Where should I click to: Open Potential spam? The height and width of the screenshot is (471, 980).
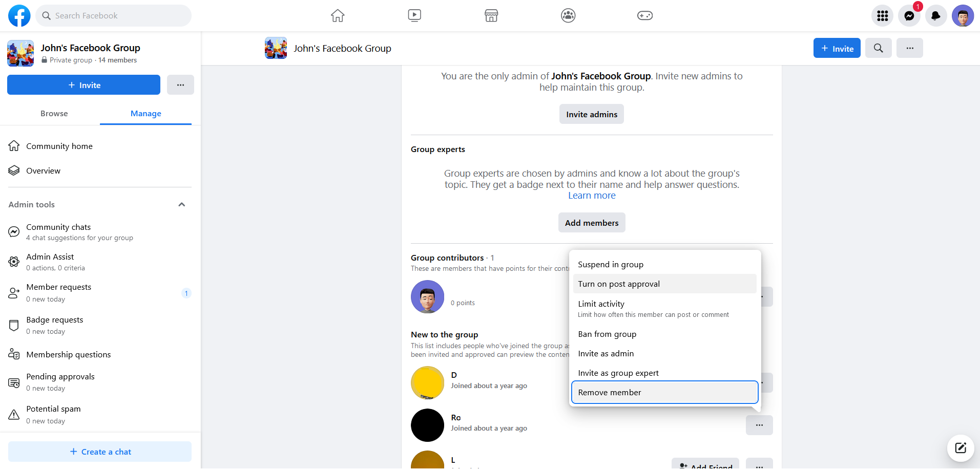pyautogui.click(x=100, y=414)
